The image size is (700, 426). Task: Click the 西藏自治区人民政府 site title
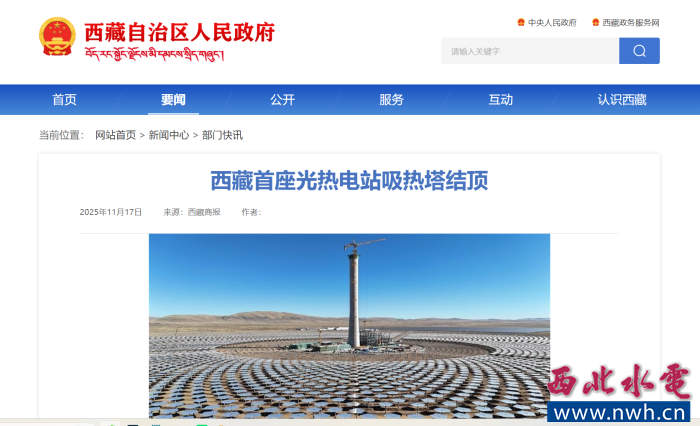point(179,33)
